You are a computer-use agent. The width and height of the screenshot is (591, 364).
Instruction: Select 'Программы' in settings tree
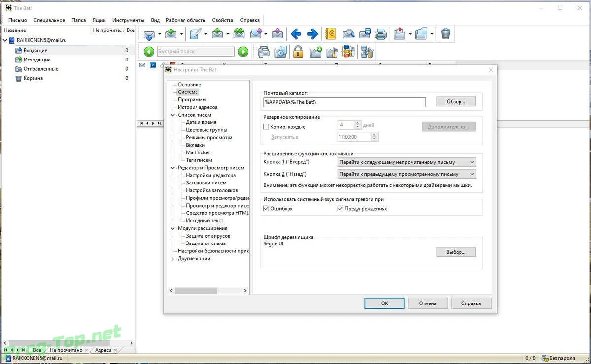point(192,99)
